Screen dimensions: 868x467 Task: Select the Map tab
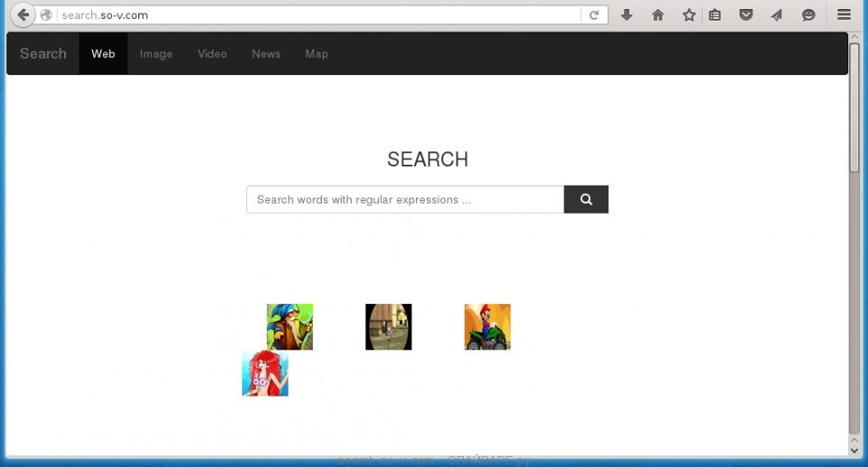click(x=316, y=54)
